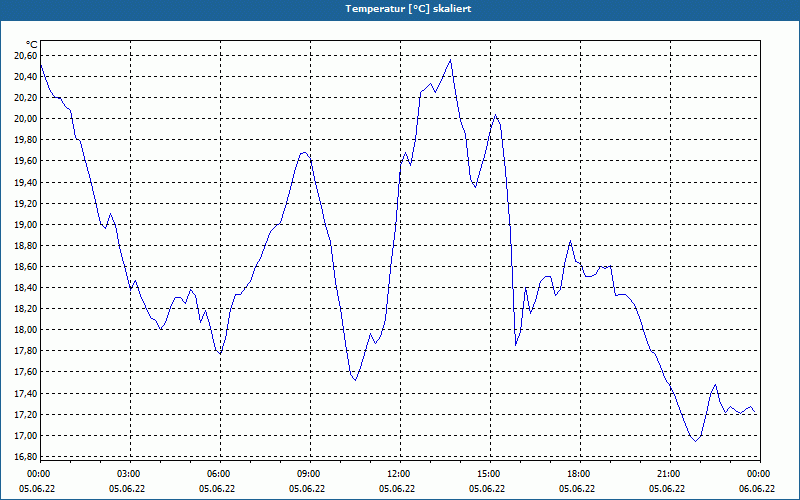Screen dimensions: 800x500
Task: Select the 05.06.22 date under 09:00
Action: (x=307, y=489)
